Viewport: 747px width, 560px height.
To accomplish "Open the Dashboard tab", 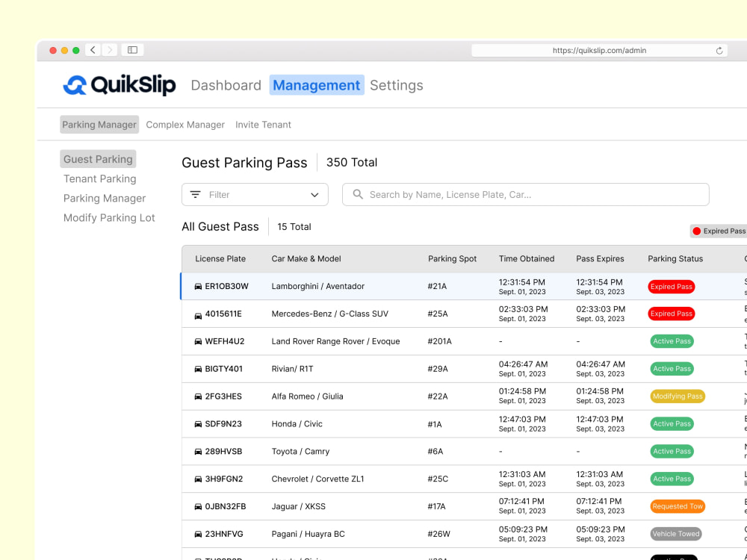I will coord(226,85).
